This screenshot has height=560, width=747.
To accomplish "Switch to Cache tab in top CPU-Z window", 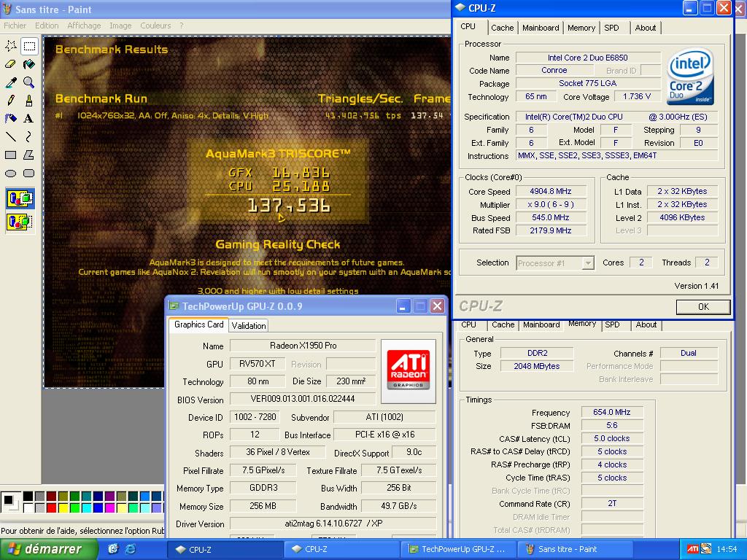I will pyautogui.click(x=502, y=28).
